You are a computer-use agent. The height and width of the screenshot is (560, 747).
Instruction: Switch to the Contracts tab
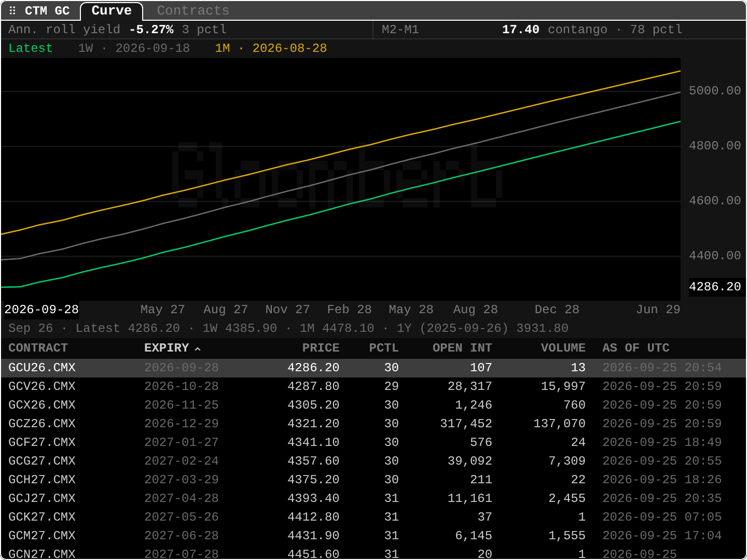pyautogui.click(x=193, y=10)
